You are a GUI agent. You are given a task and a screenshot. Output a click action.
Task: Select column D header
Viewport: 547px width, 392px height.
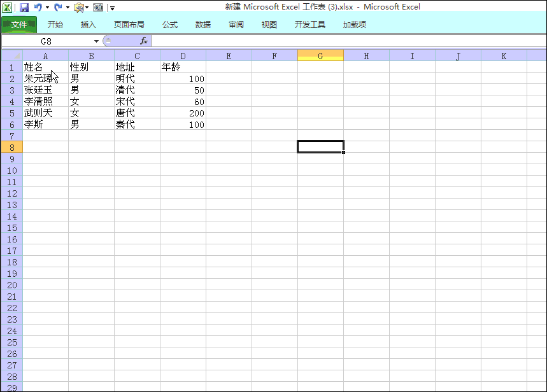183,56
